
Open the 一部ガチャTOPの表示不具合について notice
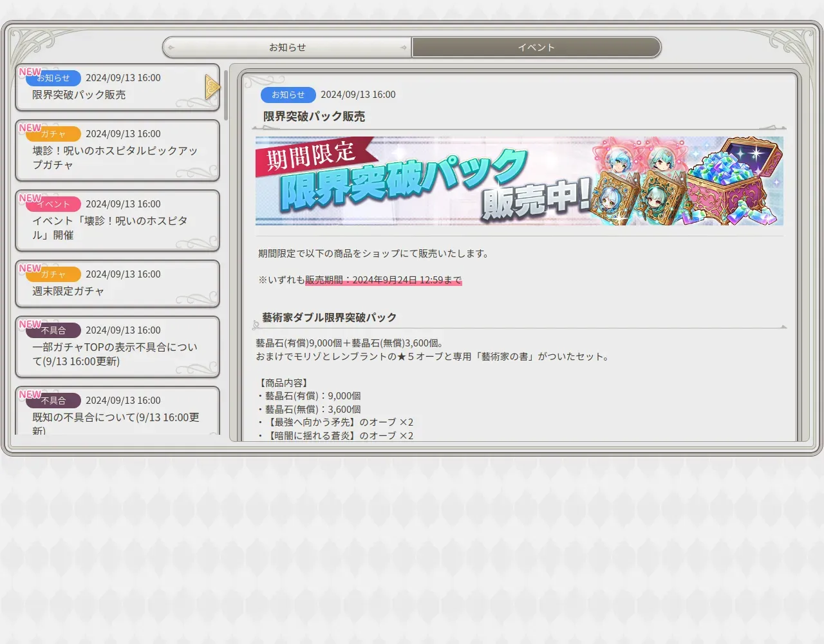coord(117,346)
